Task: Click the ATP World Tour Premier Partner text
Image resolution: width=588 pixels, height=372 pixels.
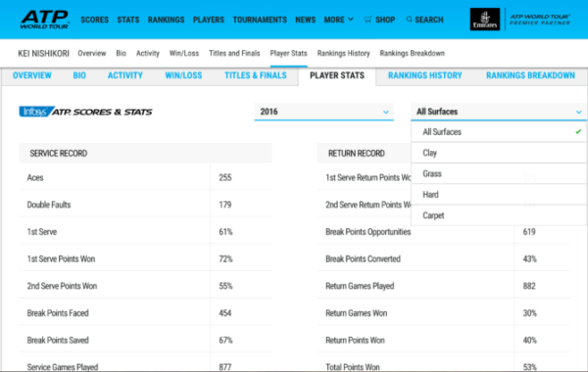Action: click(540, 20)
